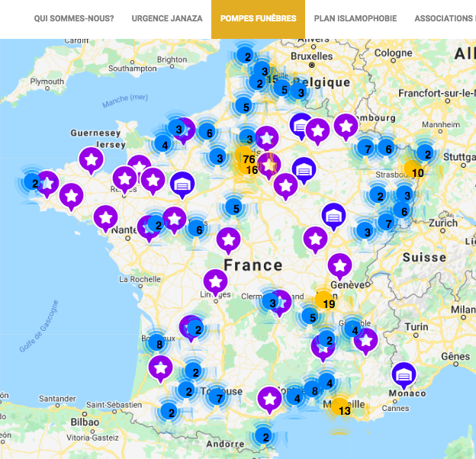The width and height of the screenshot is (476, 459).
Task: Click the Zurich city label
Action: [x=443, y=223]
